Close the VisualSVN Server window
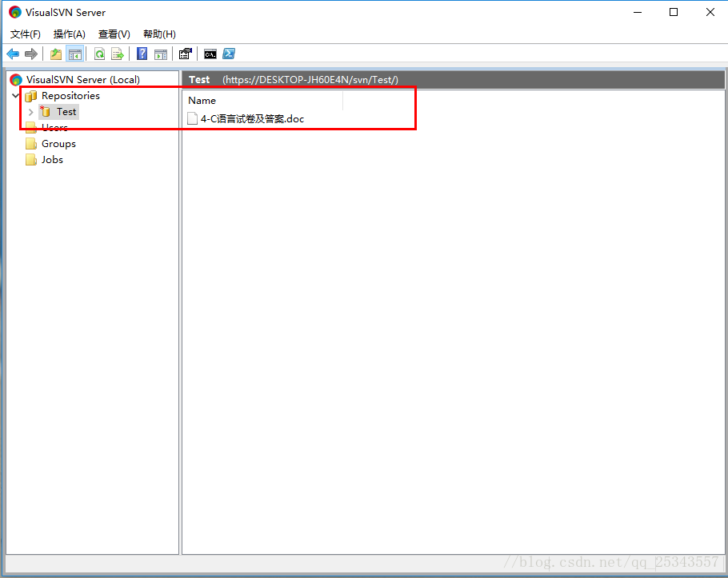The image size is (728, 578). (710, 13)
